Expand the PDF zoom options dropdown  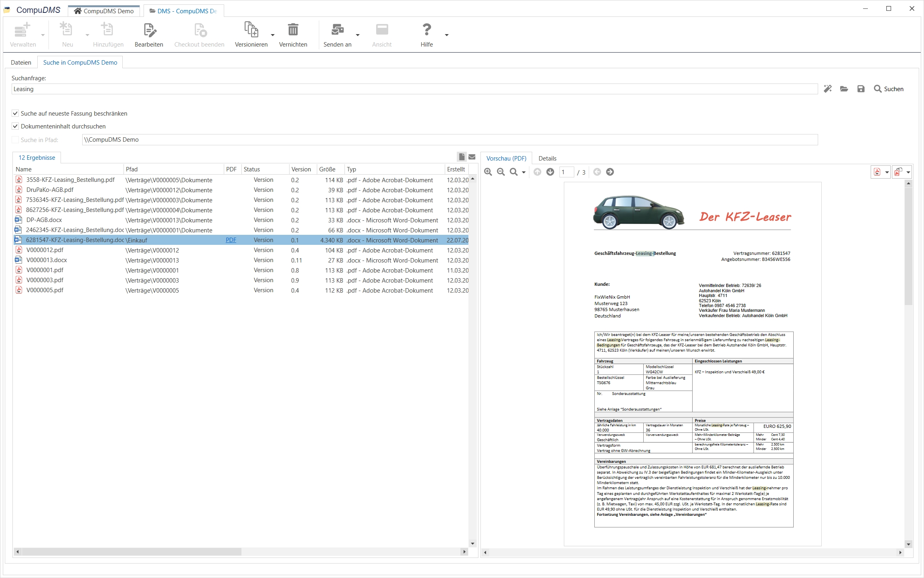[524, 173]
